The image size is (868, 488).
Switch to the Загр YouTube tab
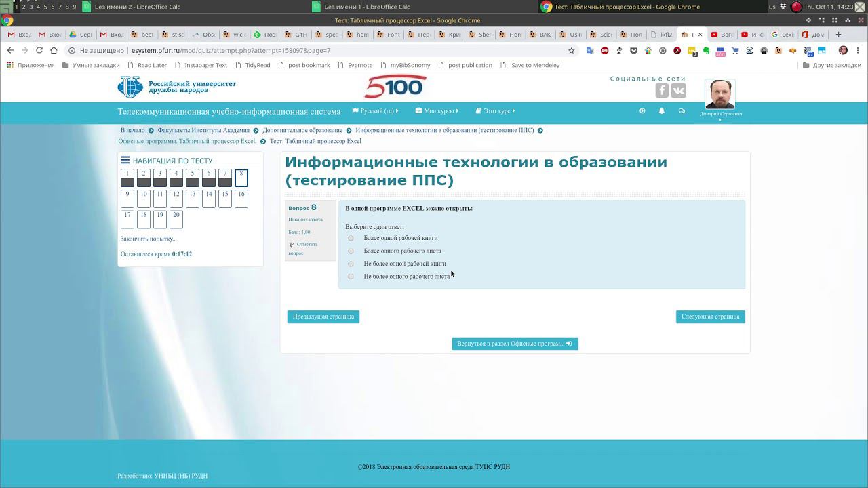click(x=723, y=35)
